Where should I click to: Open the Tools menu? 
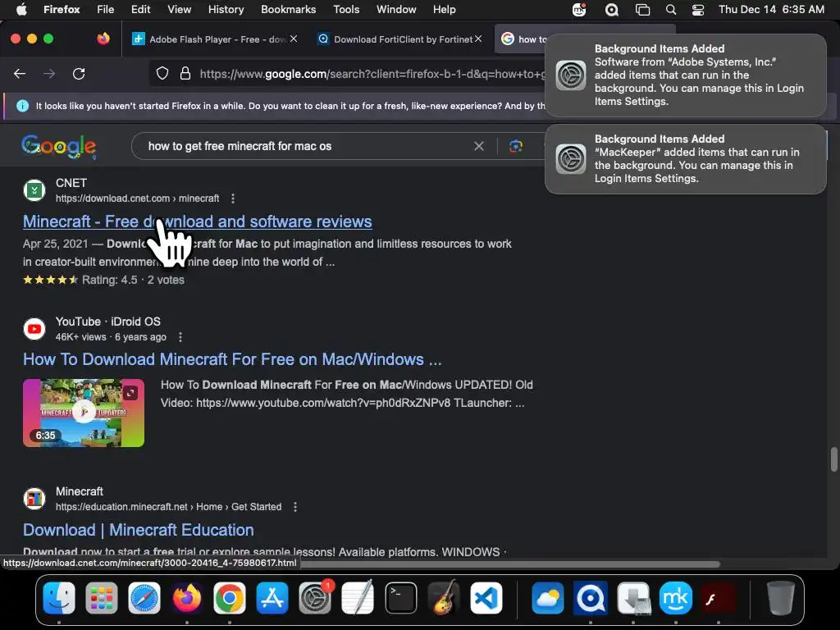[x=346, y=9]
